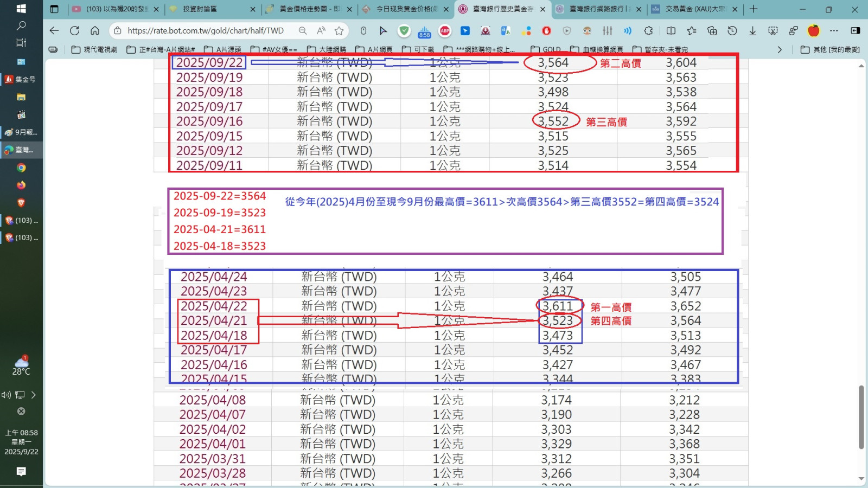
Task: Toggle the browser sidebar button at far right
Action: [x=855, y=31]
